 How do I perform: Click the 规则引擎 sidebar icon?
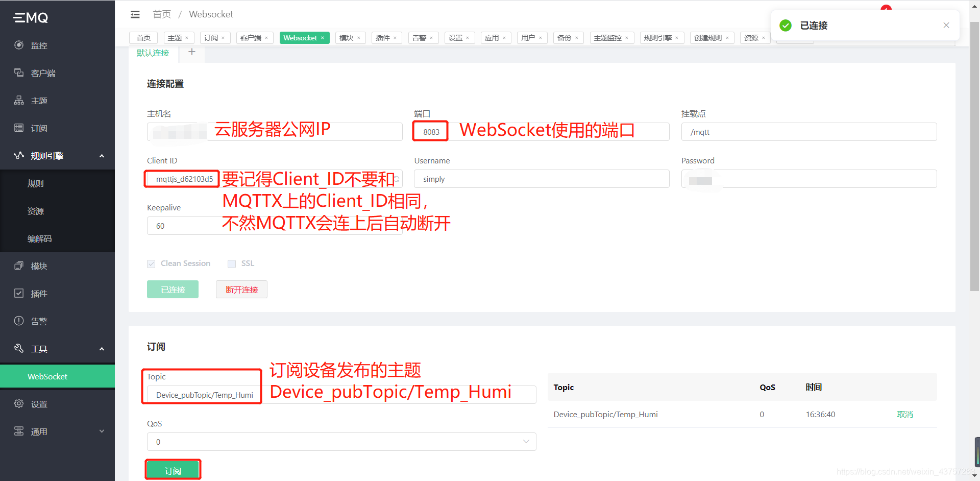(19, 155)
